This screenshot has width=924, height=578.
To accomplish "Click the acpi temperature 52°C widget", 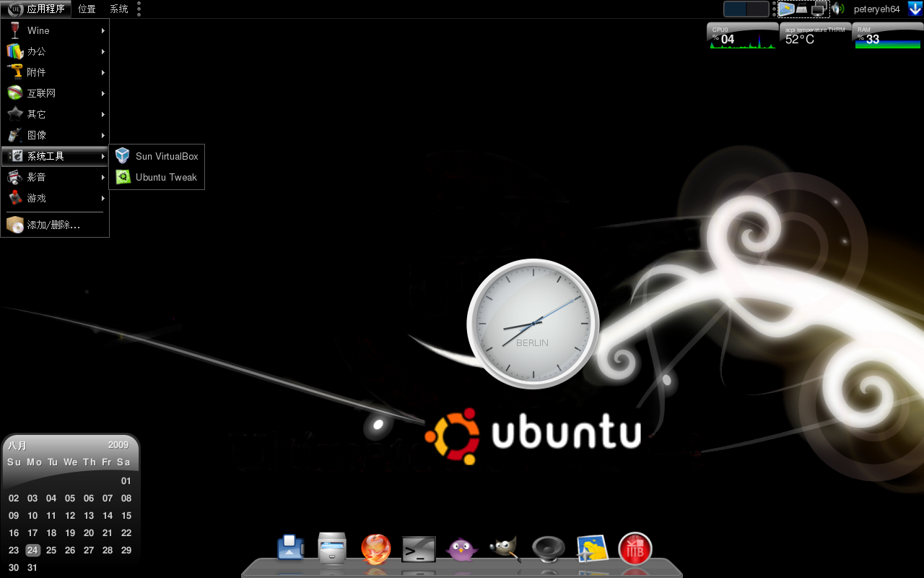I will point(815,35).
